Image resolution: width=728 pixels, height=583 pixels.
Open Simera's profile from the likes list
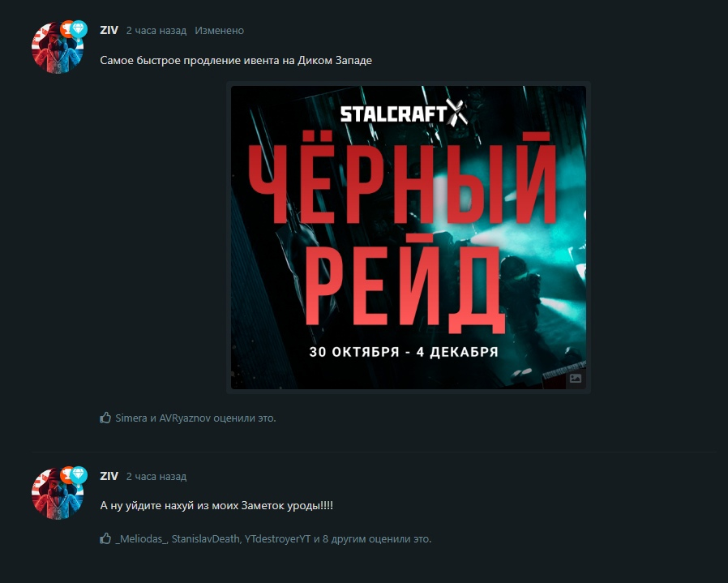(131, 418)
